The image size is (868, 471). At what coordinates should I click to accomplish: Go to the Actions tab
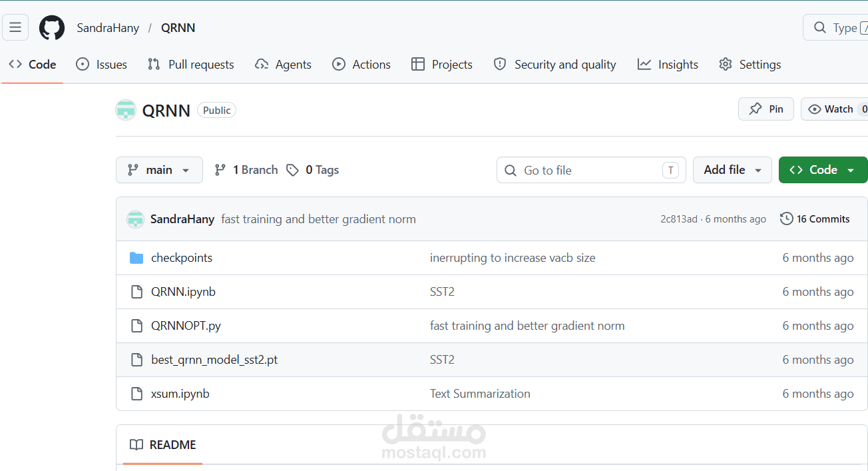[361, 65]
